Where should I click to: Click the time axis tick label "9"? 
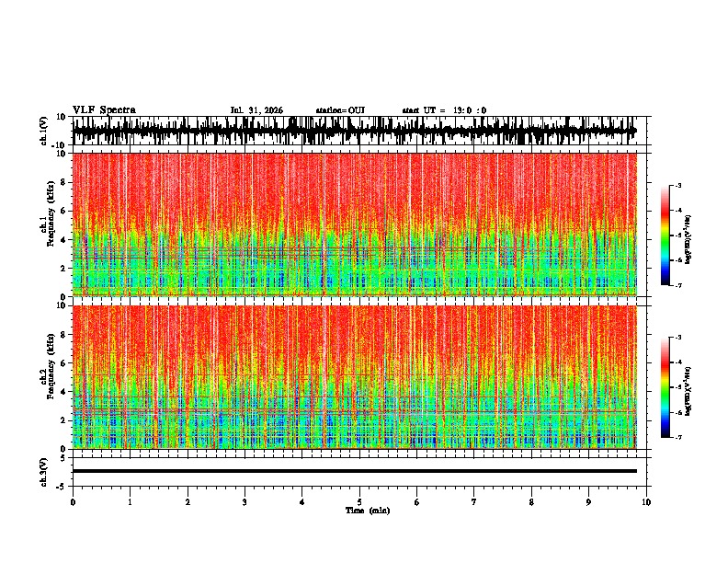(x=588, y=502)
